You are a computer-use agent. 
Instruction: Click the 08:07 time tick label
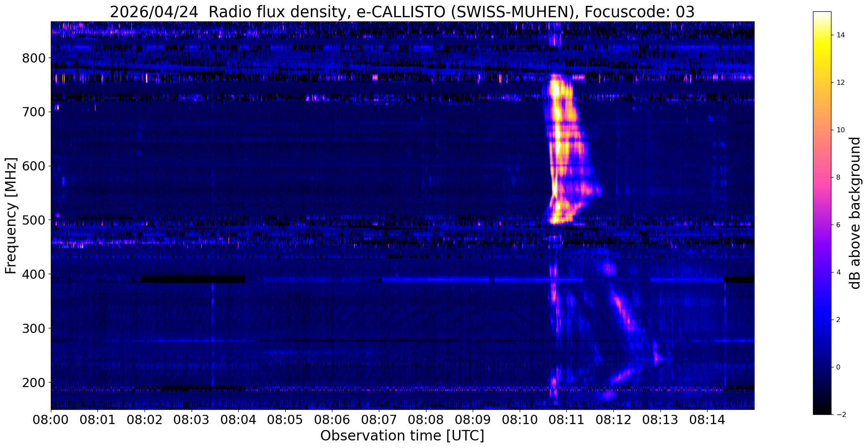379,420
